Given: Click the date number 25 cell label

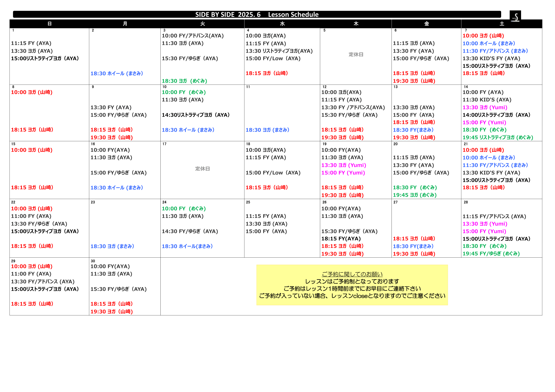Looking at the screenshot, I should click(x=248, y=202).
